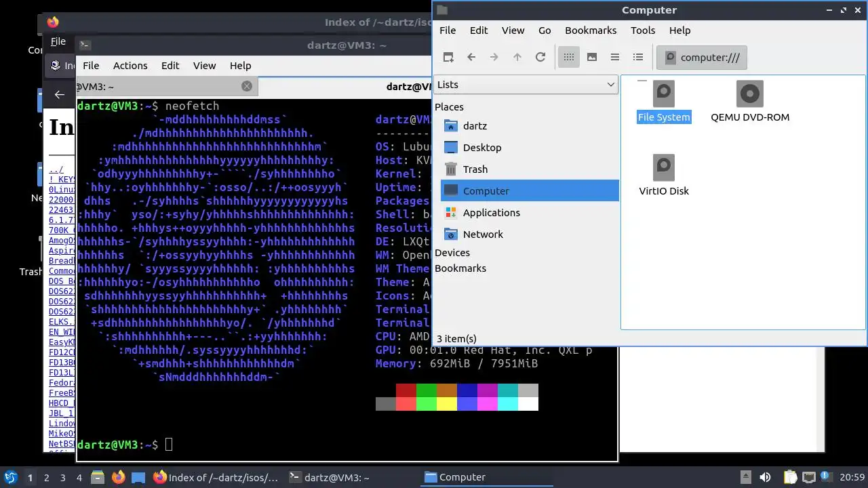Open the Lists side pane dropdown
Screen dimensions: 868x488
coord(526,84)
